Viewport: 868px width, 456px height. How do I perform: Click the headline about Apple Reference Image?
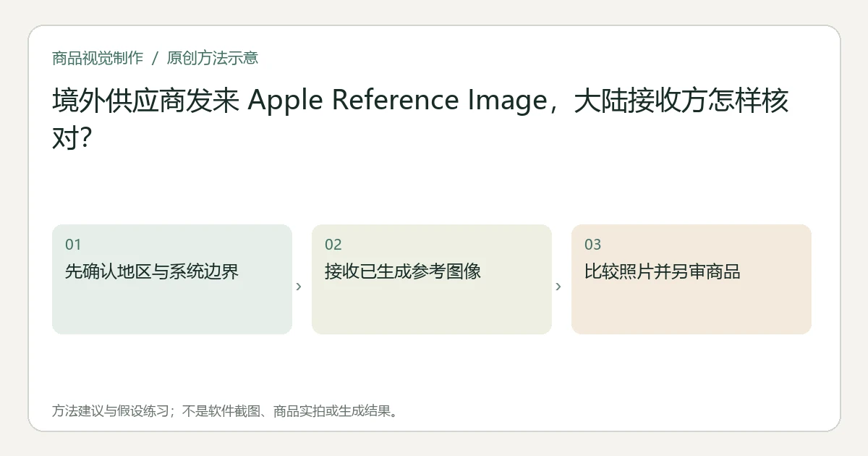[421, 119]
